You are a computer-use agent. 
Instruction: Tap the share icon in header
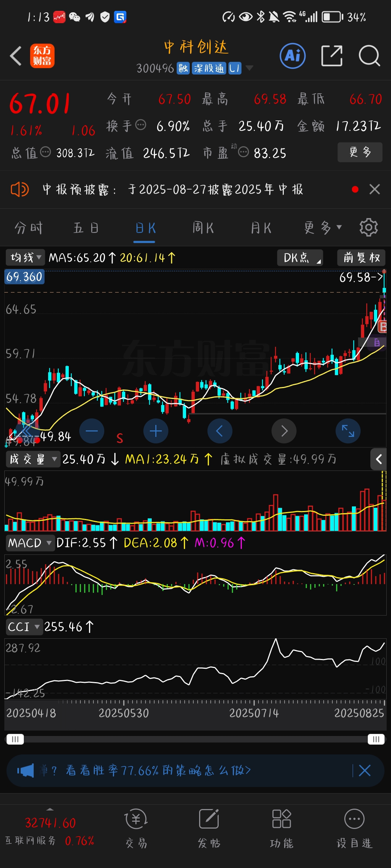coord(332,56)
